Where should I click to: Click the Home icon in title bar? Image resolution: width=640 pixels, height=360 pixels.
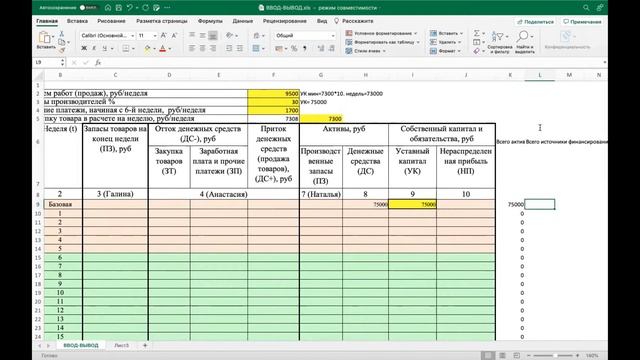pyautogui.click(x=108, y=7)
